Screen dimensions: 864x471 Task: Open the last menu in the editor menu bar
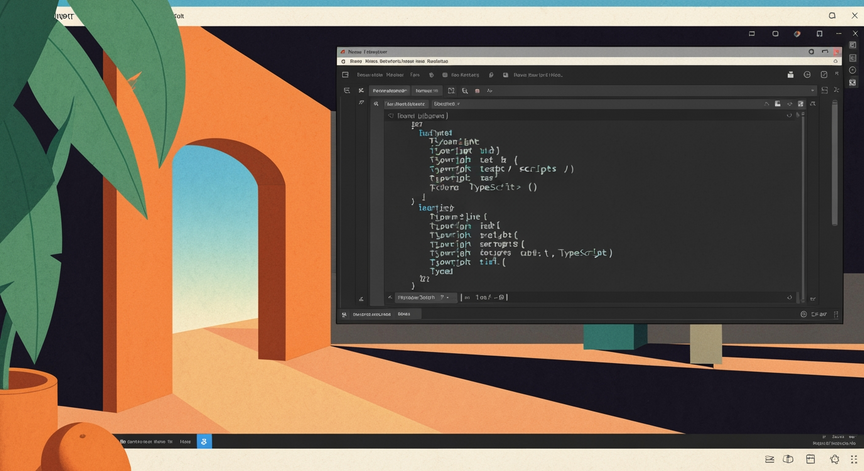[x=438, y=61]
